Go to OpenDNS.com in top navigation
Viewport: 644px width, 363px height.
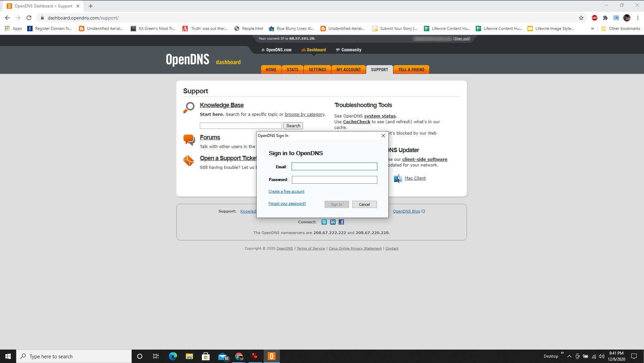tap(276, 50)
